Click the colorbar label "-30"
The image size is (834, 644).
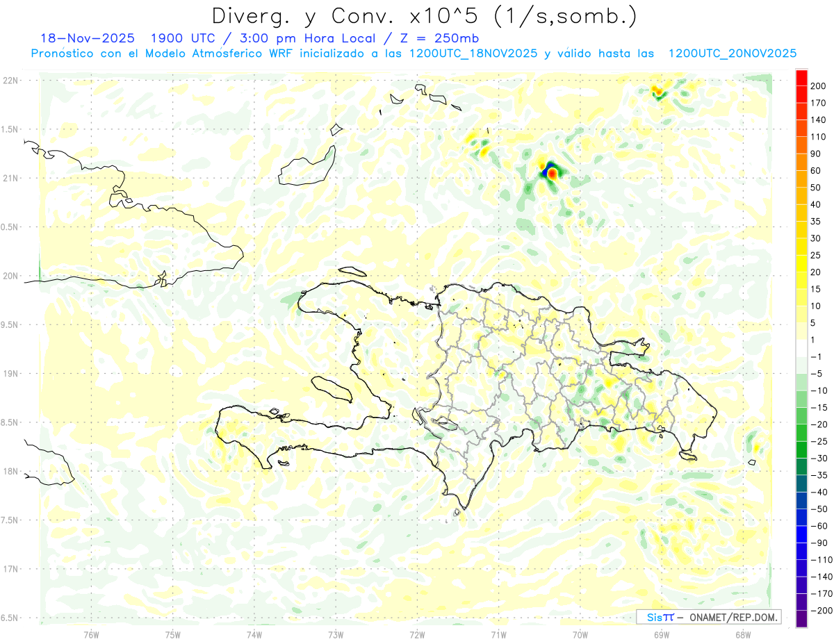[x=819, y=458]
